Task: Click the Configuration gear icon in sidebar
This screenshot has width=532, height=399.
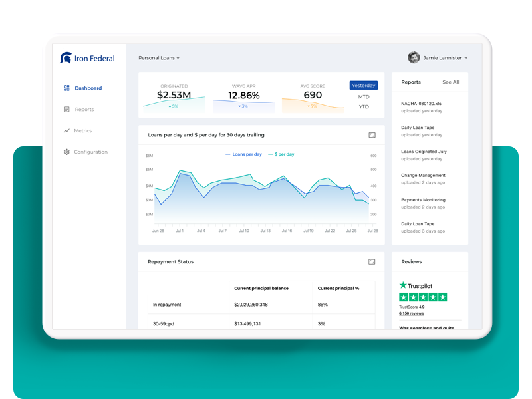Action: 66,152
